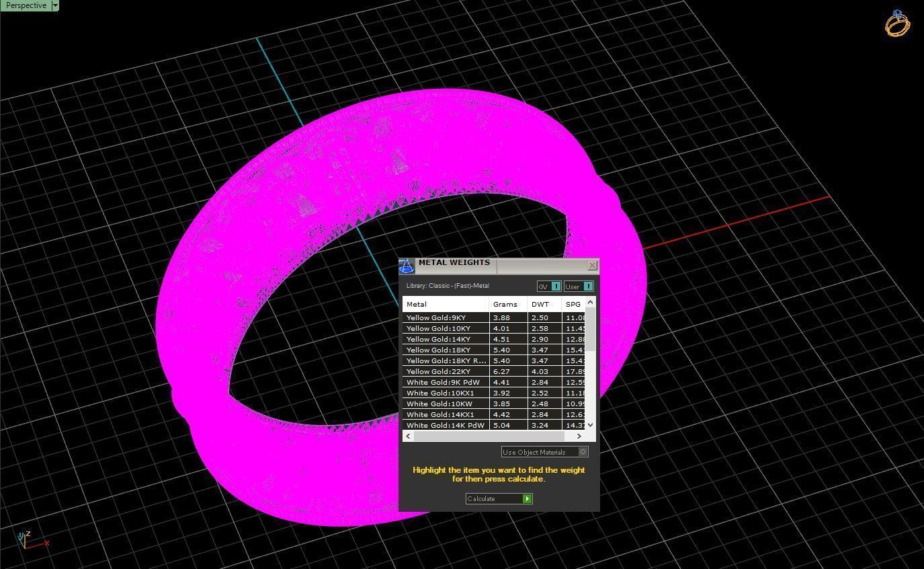Viewport: 924px width, 569px height.
Task: Close the Metal Weights dialog
Action: tap(592, 266)
